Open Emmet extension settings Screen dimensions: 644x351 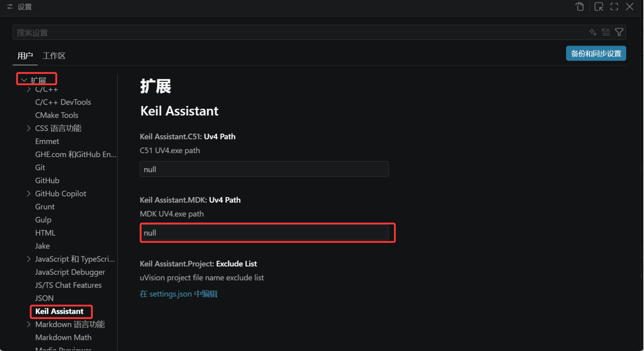(47, 141)
